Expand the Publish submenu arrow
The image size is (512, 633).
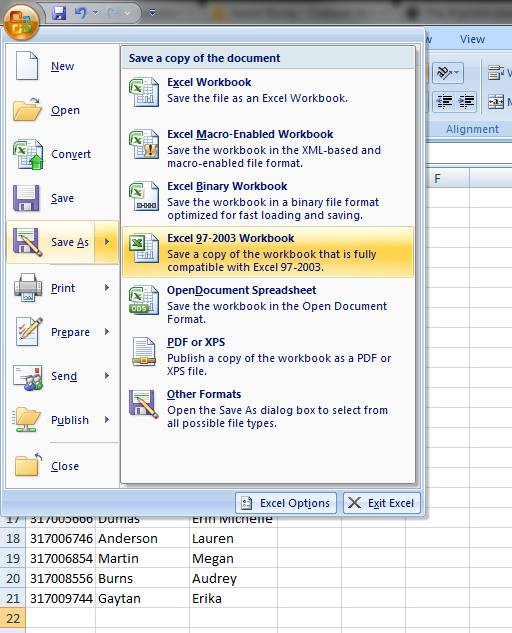coord(107,419)
